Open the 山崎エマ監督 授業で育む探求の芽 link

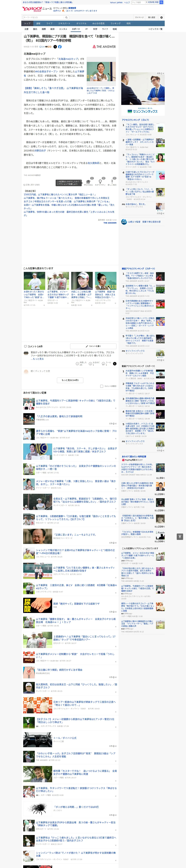click(x=144, y=222)
